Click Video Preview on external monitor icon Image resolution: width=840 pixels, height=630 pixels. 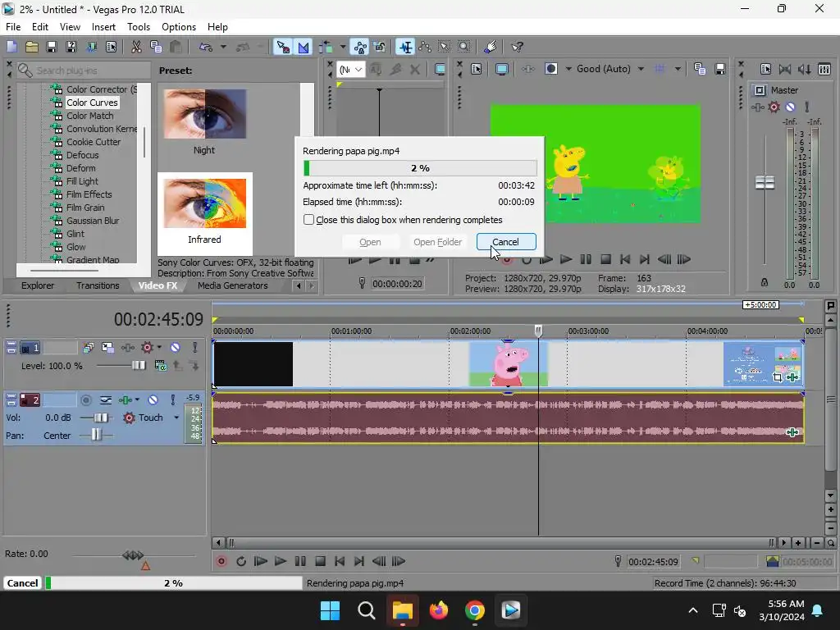(501, 69)
